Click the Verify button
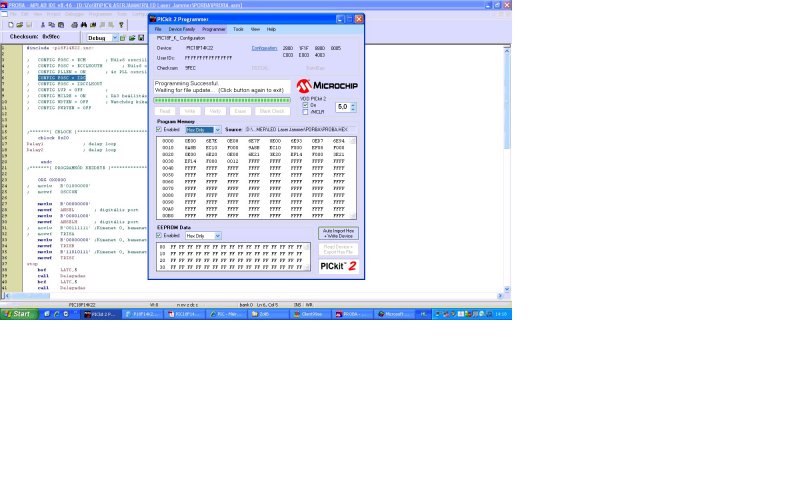Image resolution: width=800 pixels, height=480 pixels. pos(215,111)
